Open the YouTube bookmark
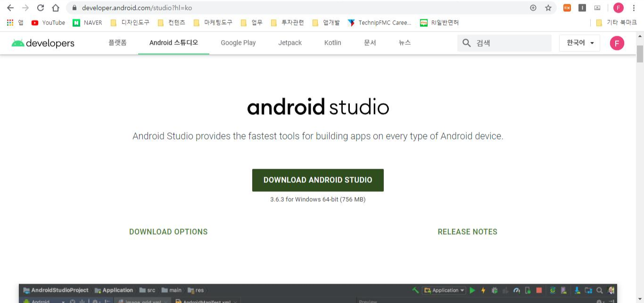 [48, 22]
